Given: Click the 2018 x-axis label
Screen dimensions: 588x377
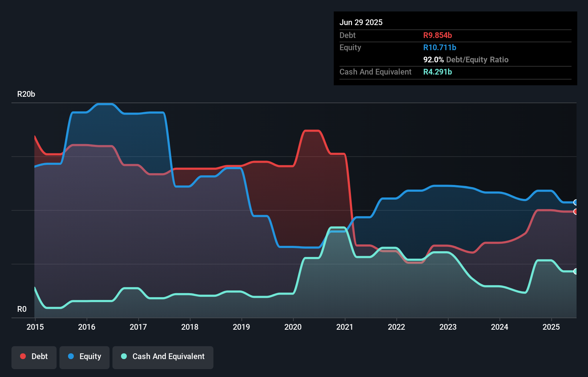Looking at the screenshot, I should click(190, 327).
